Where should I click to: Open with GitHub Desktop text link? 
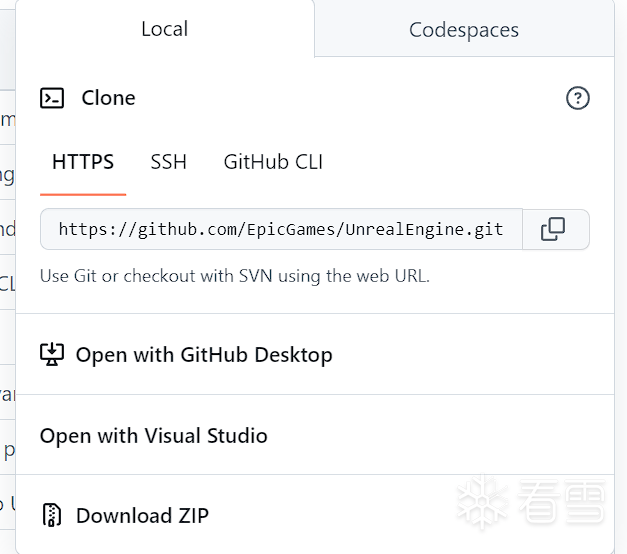(204, 354)
